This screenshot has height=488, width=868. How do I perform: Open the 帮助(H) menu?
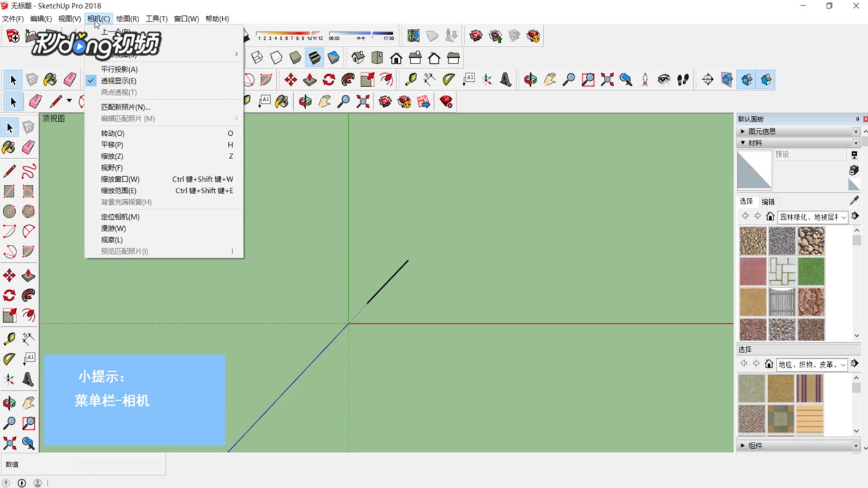coord(217,19)
